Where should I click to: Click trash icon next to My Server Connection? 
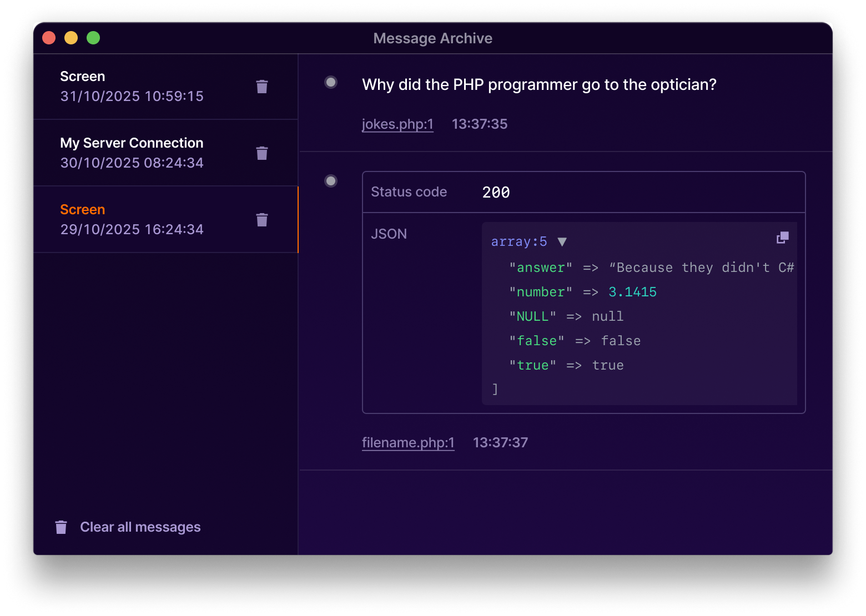(262, 153)
